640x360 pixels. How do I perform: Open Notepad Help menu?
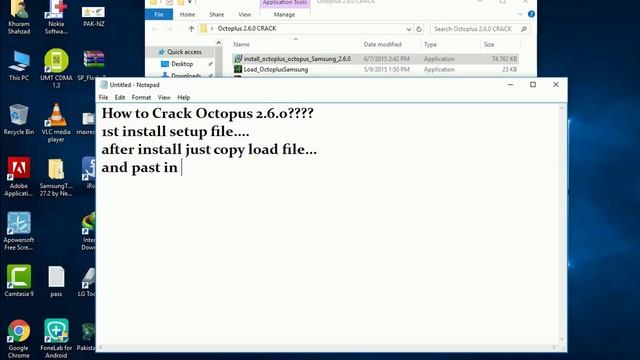click(183, 98)
